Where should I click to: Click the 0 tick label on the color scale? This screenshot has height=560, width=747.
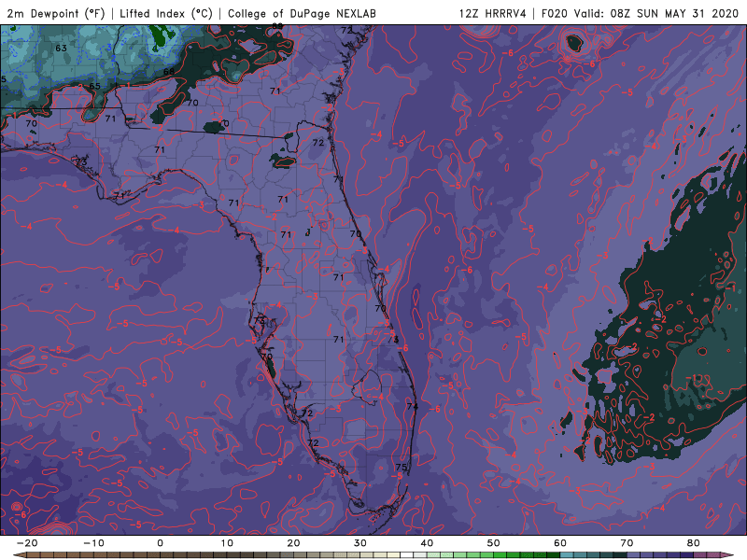160,543
